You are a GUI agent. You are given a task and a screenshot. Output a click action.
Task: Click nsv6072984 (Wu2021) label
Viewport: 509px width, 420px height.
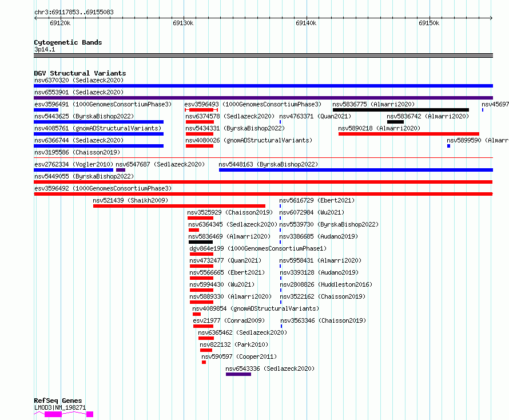tap(312, 212)
